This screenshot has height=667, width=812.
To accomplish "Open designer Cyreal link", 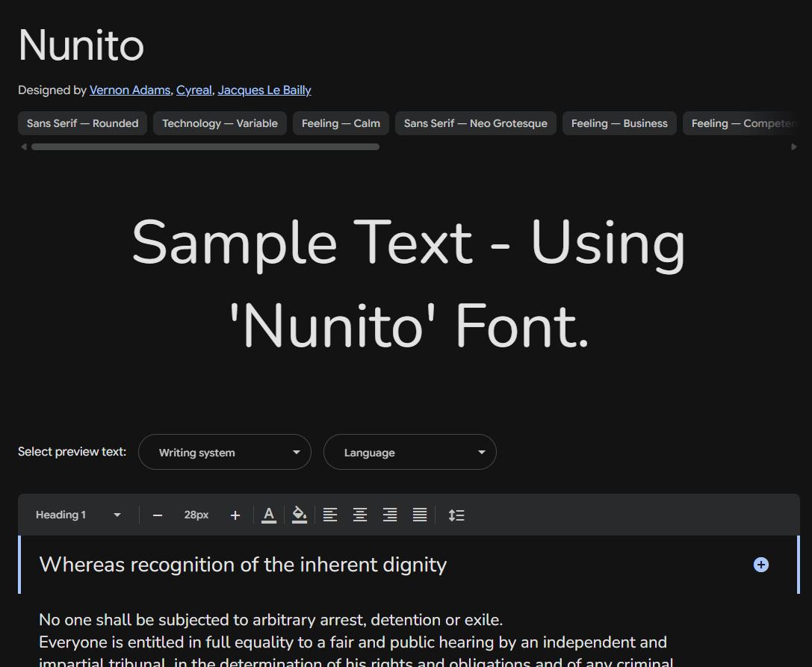I will coord(193,90).
